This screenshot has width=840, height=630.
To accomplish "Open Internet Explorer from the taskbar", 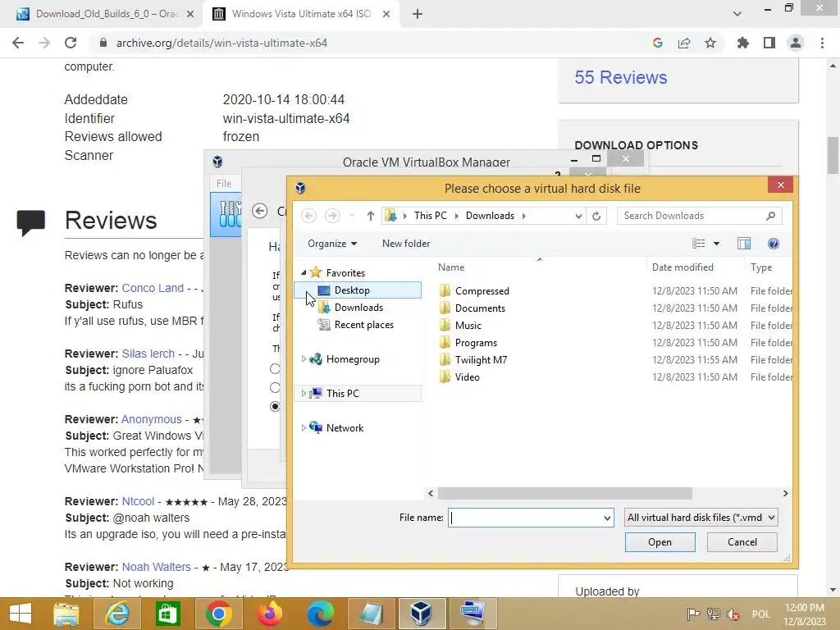I will pyautogui.click(x=117, y=614).
